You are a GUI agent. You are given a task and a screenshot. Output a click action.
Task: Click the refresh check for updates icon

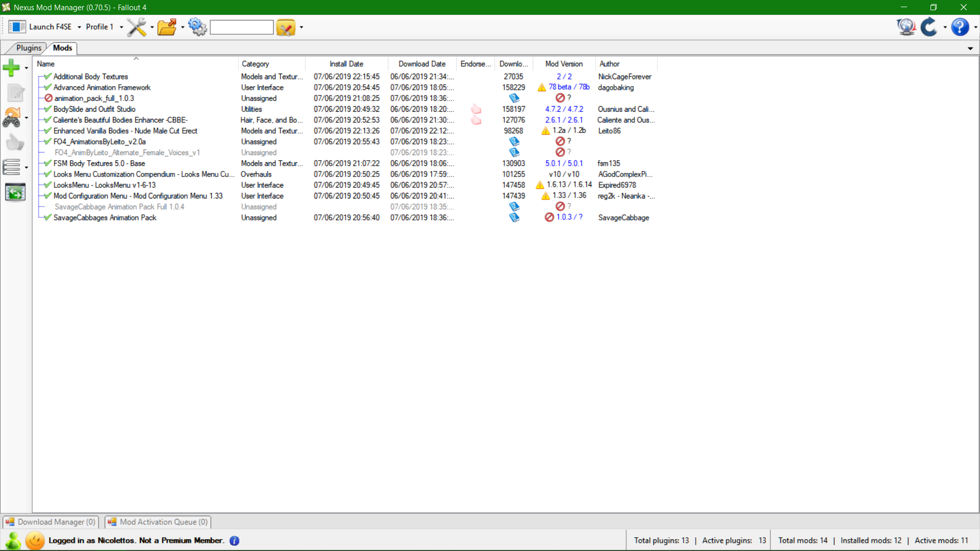pos(929,27)
